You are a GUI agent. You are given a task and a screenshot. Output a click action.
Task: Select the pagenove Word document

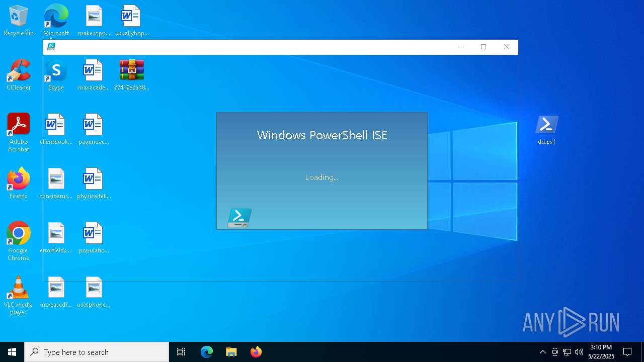[x=94, y=129]
